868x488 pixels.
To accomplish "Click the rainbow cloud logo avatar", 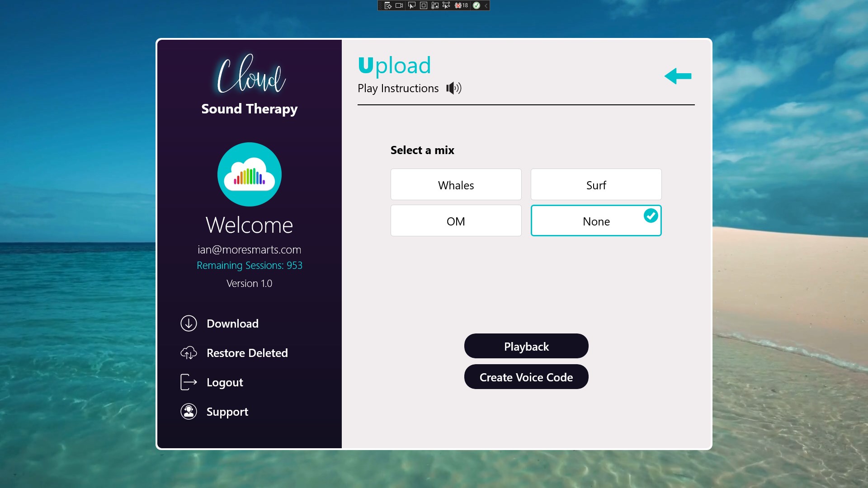I will 250,174.
